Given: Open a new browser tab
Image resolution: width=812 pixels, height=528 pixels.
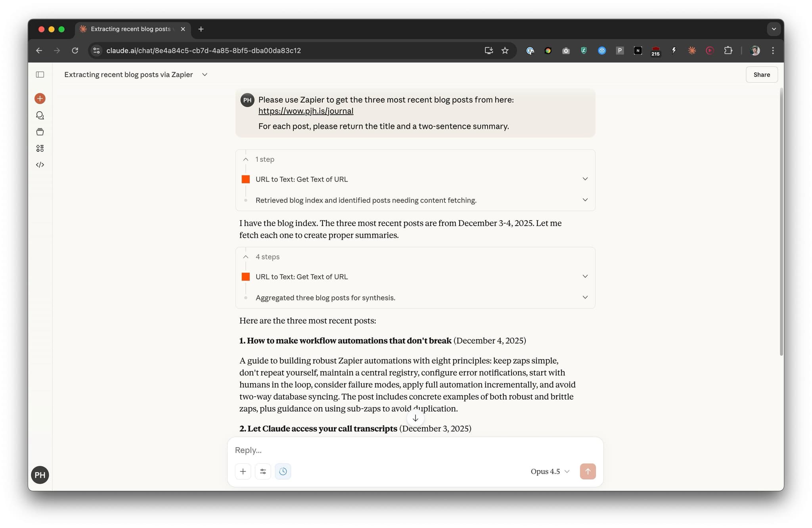Looking at the screenshot, I should (201, 29).
